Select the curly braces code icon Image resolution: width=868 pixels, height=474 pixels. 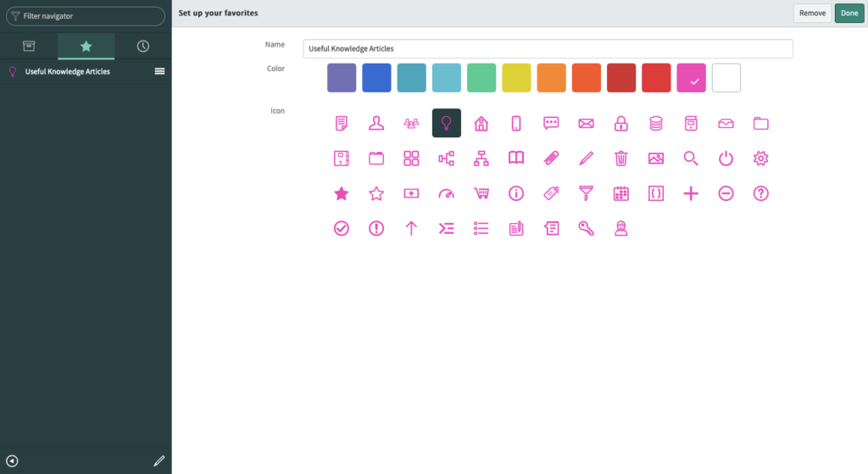[x=656, y=193]
